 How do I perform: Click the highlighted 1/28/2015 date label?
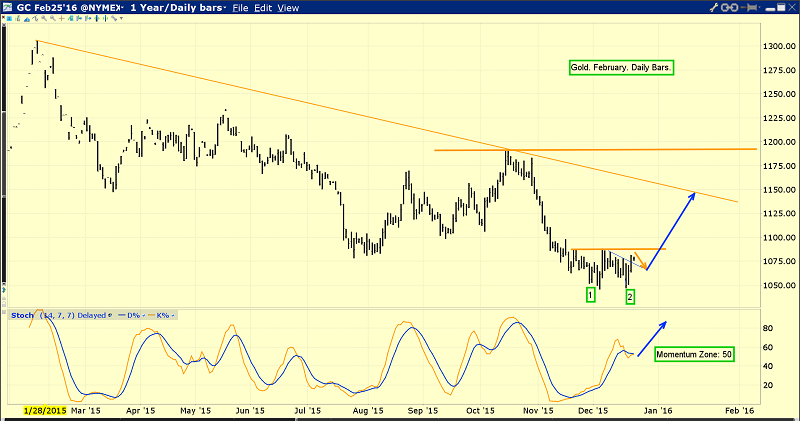click(x=47, y=410)
